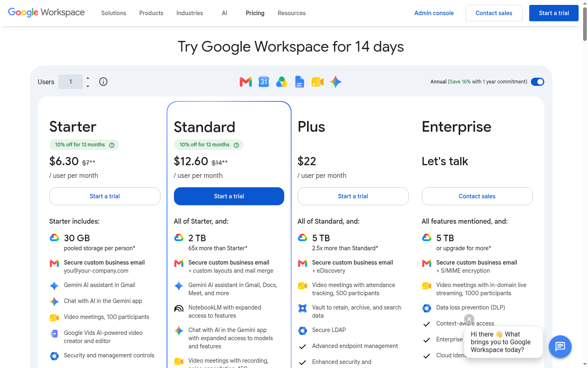
Task: Click the Secure LDAP icon in Plus plan
Action: [303, 331]
